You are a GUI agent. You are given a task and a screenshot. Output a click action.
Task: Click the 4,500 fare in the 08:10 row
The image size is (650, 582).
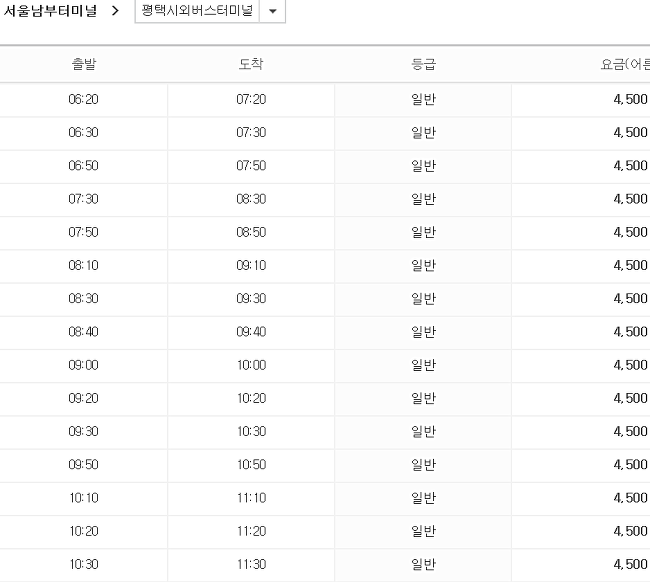(x=631, y=265)
